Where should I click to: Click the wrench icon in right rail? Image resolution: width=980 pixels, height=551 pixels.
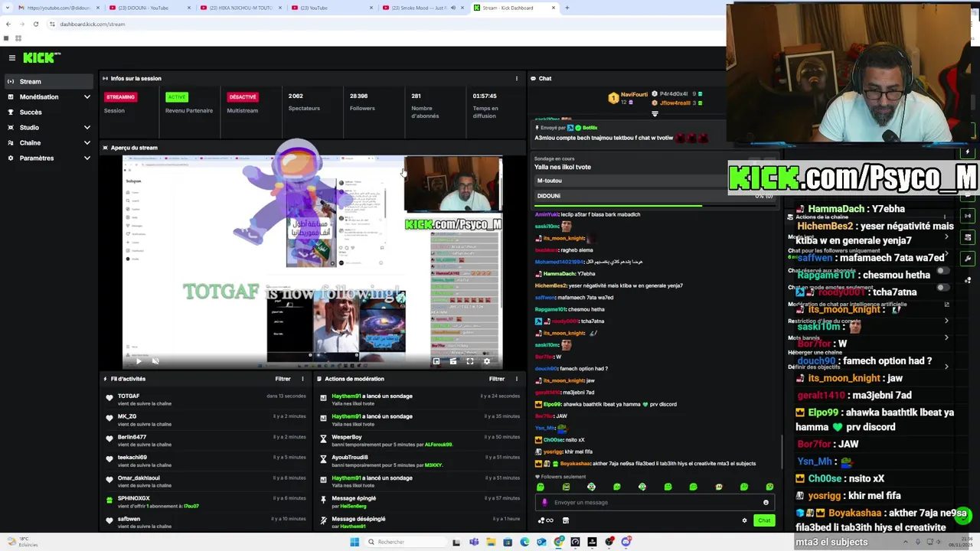(x=968, y=259)
